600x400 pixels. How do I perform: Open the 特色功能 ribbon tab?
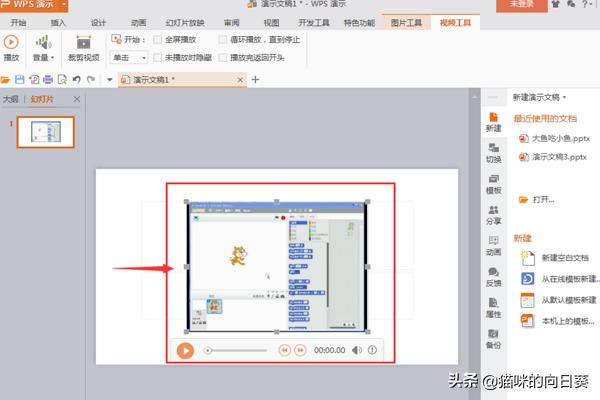pyautogui.click(x=359, y=23)
